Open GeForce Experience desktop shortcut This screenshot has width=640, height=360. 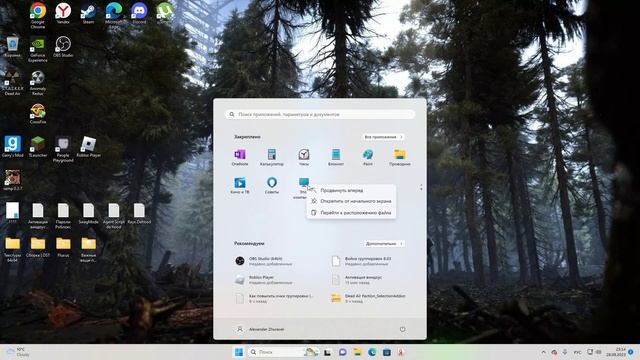(x=38, y=49)
